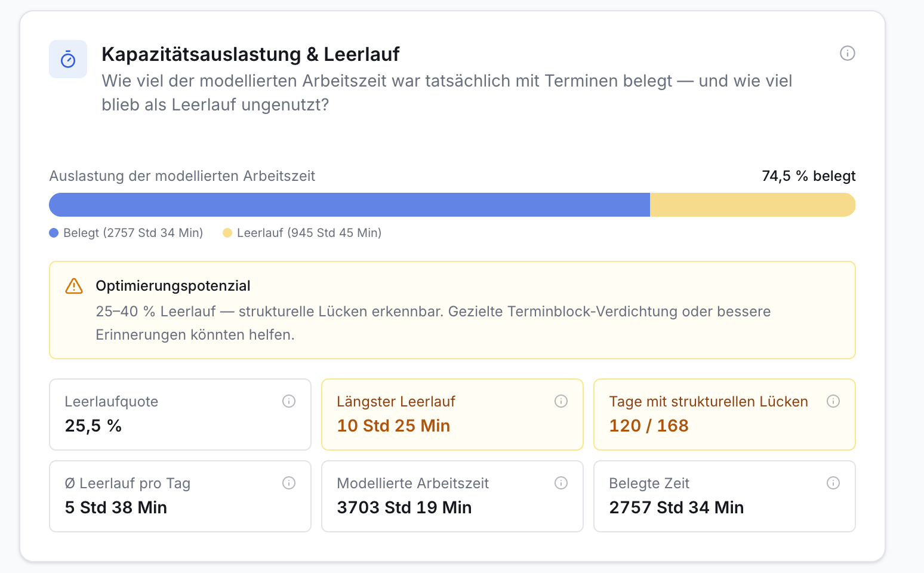Click the '74,5 % belegt' value
The width and height of the screenshot is (924, 573).
809,176
